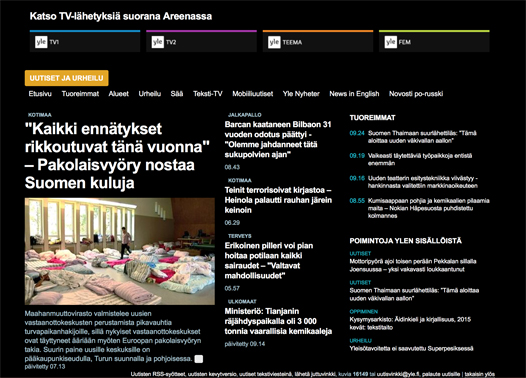Open the Yleisötavoitetta ei saavutettu Superpesiksessä story
Screen dimensions: 526x378
point(411,348)
